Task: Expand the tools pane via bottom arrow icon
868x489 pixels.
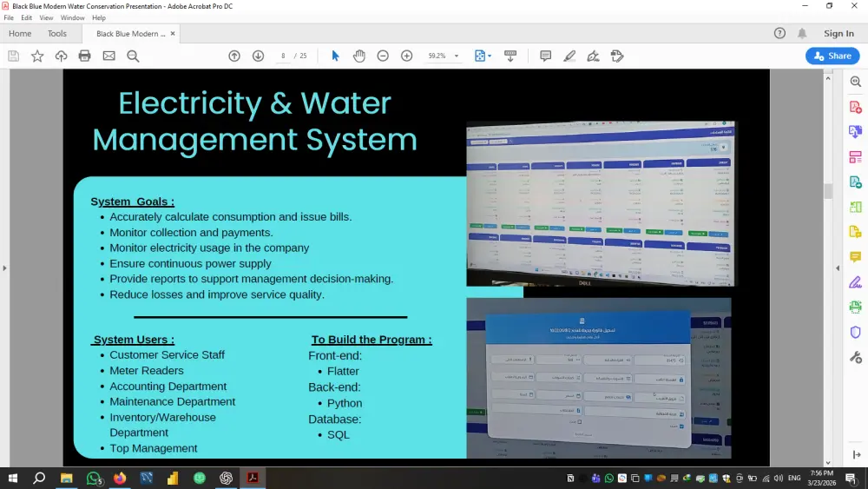Action: point(857,454)
